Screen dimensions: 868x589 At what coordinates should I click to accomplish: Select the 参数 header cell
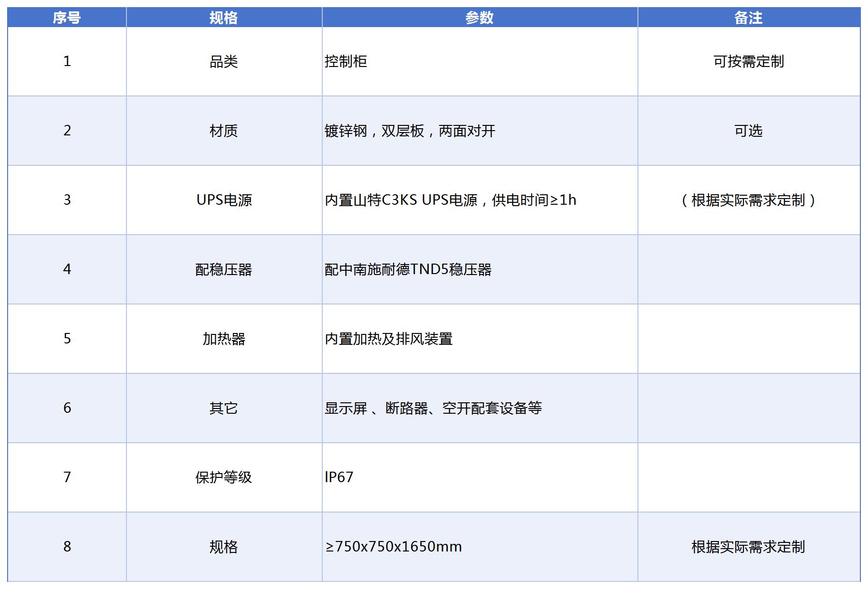coord(479,18)
